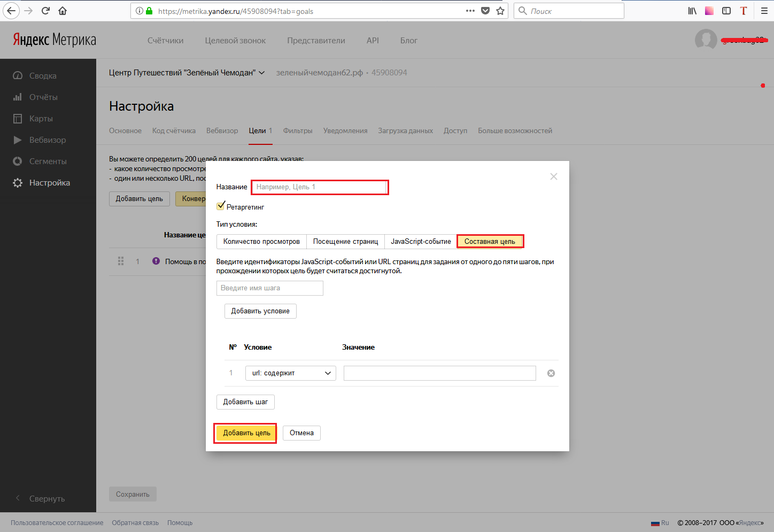This screenshot has height=532, width=774.
Task: Click the browser Forward arrow
Action: [x=28, y=11]
